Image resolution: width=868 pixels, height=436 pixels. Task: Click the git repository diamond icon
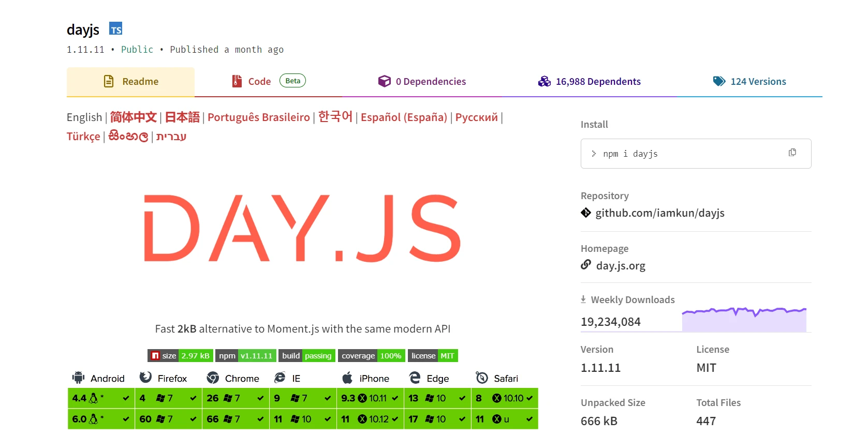(586, 213)
